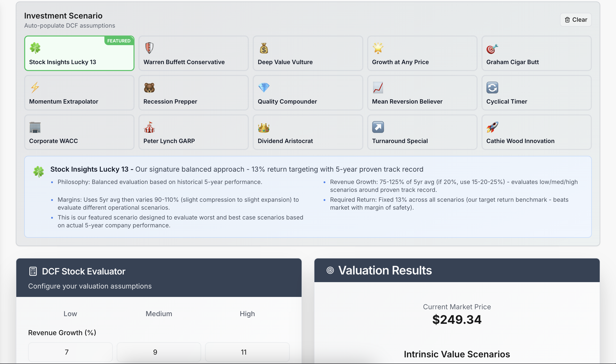Click the calculator icon in DCF Stock Evaluator header
This screenshot has height=364, width=616.
32,271
